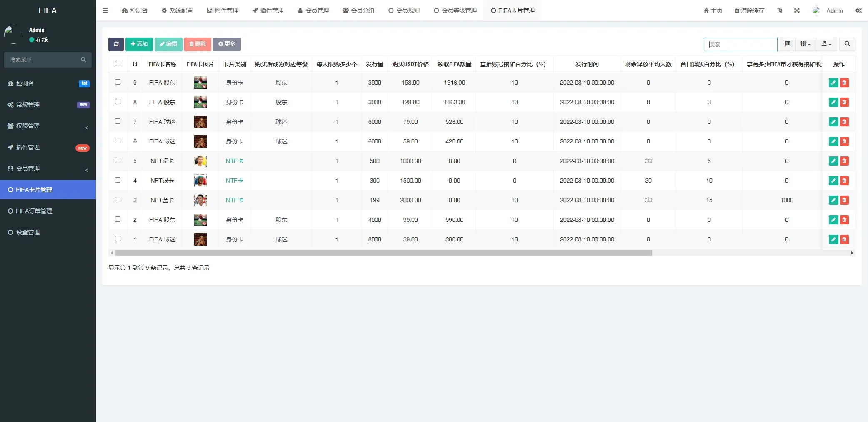Click the search magnifier button in toolbar
The image size is (868, 422).
pyautogui.click(x=847, y=44)
